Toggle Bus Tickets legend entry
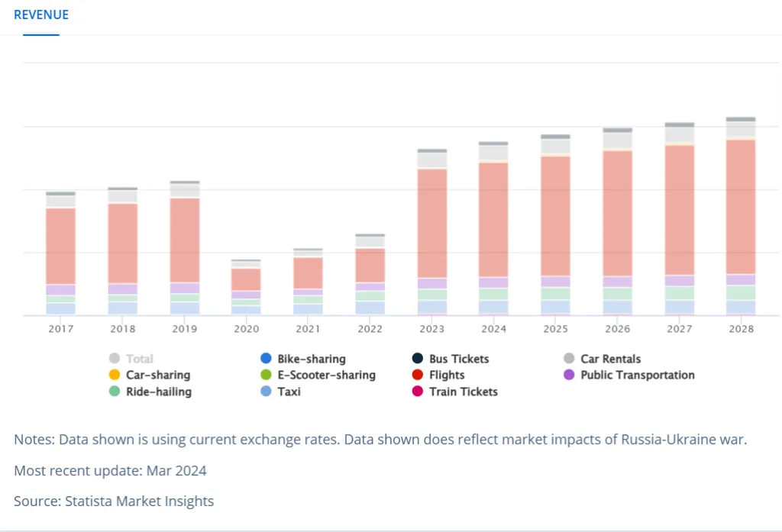782x532 pixels. click(458, 359)
